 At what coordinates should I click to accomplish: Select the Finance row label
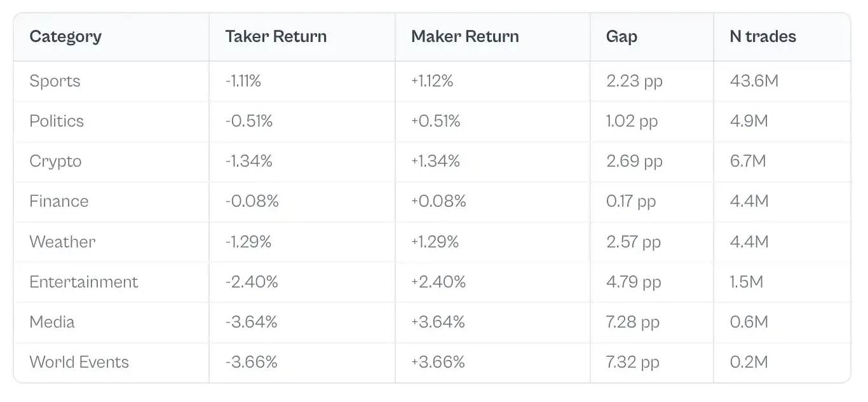[59, 201]
